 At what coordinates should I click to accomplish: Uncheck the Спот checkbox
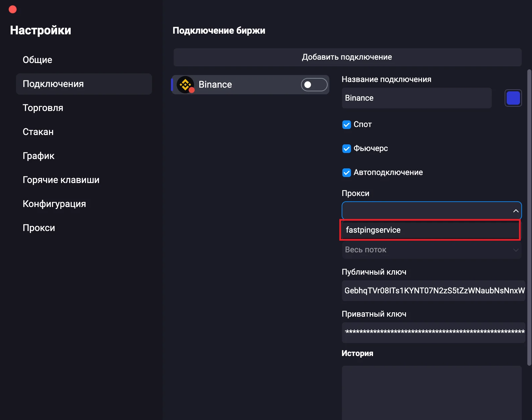click(347, 125)
